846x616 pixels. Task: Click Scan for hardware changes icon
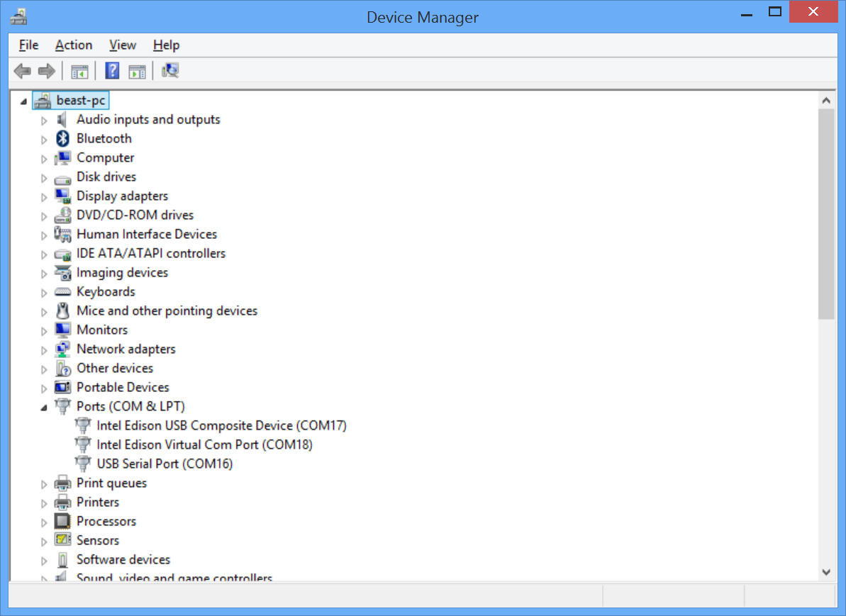170,71
